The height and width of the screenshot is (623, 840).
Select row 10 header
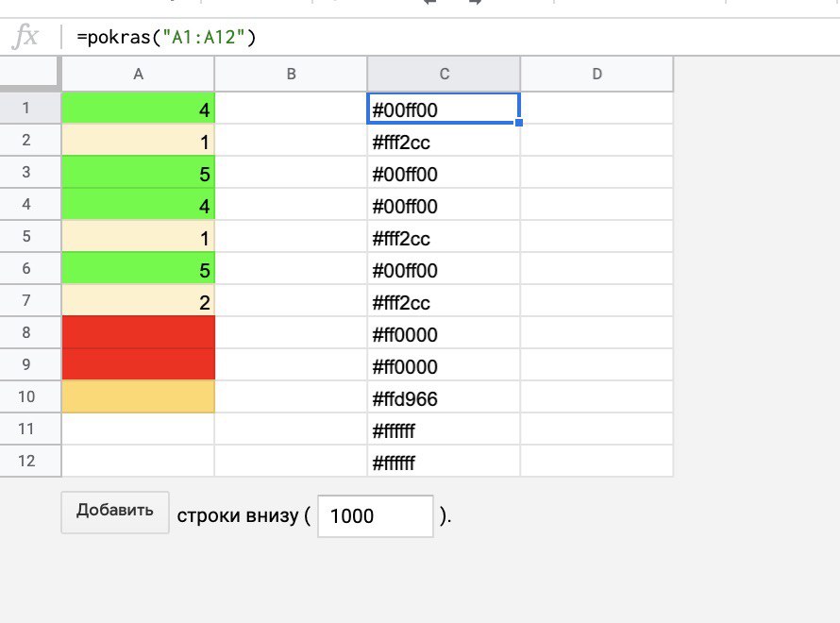pos(30,397)
